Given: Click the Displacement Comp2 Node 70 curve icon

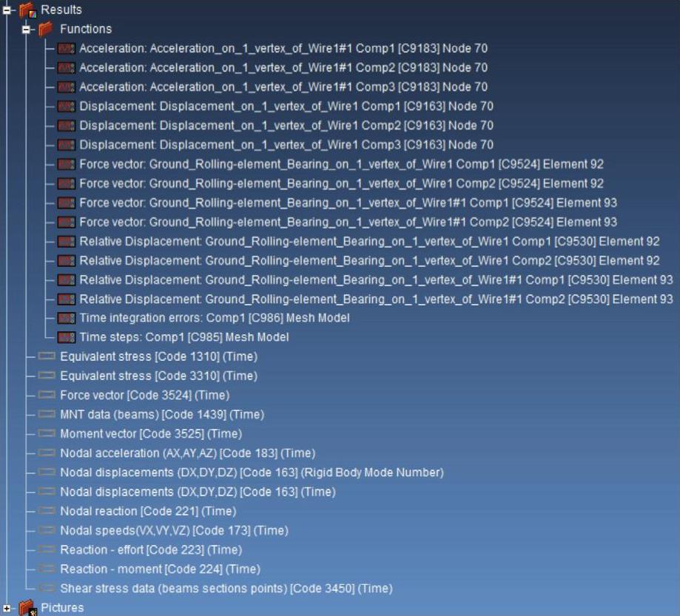Looking at the screenshot, I should 67,126.
